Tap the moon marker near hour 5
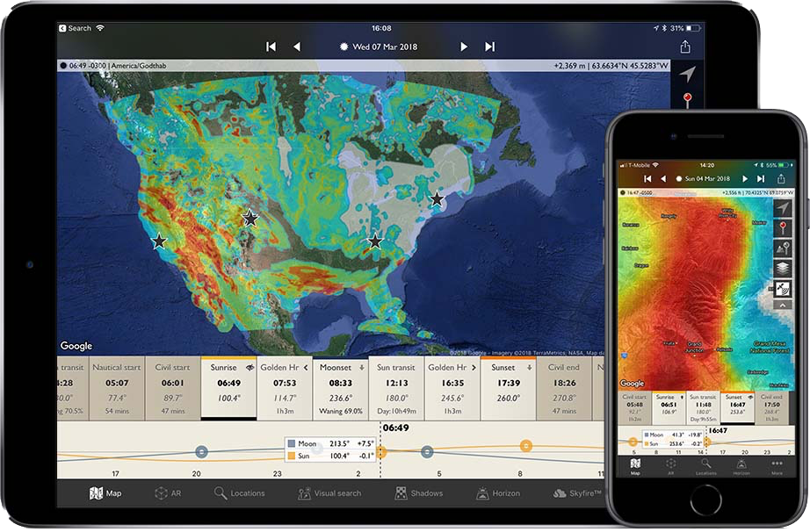Image resolution: width=810 pixels, height=532 pixels. [427, 452]
